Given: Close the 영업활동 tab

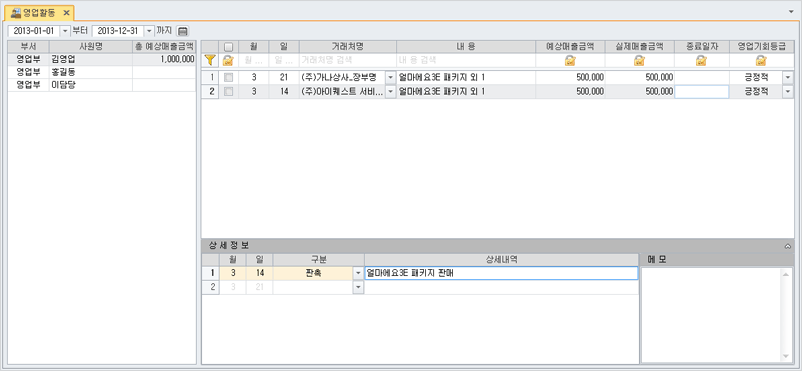Looking at the screenshot, I should (x=66, y=13).
